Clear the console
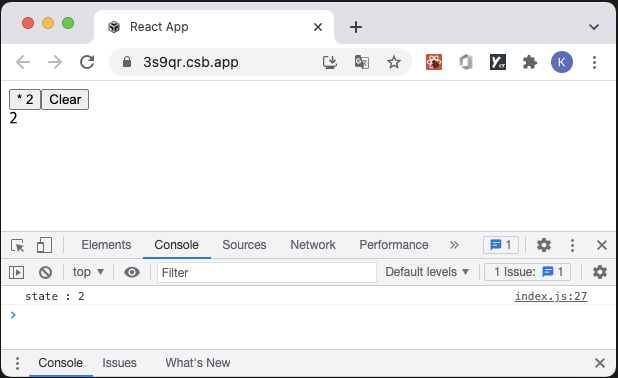 click(45, 272)
